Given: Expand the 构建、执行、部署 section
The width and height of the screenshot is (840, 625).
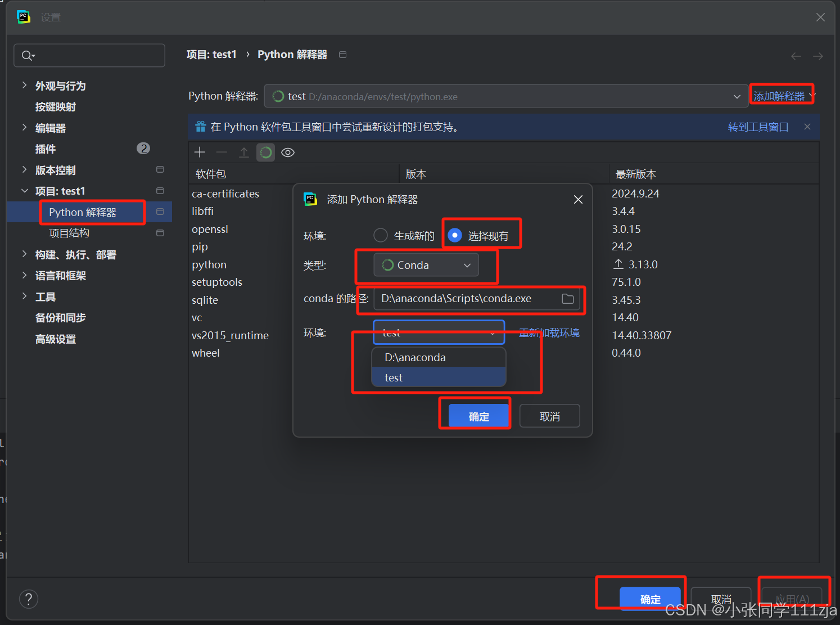Looking at the screenshot, I should tap(24, 254).
